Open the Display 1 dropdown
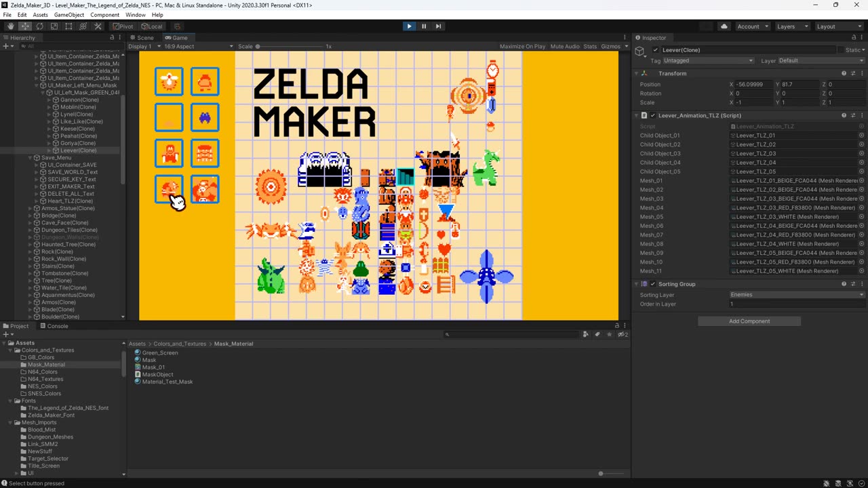This screenshot has height=488, width=868. tap(144, 47)
